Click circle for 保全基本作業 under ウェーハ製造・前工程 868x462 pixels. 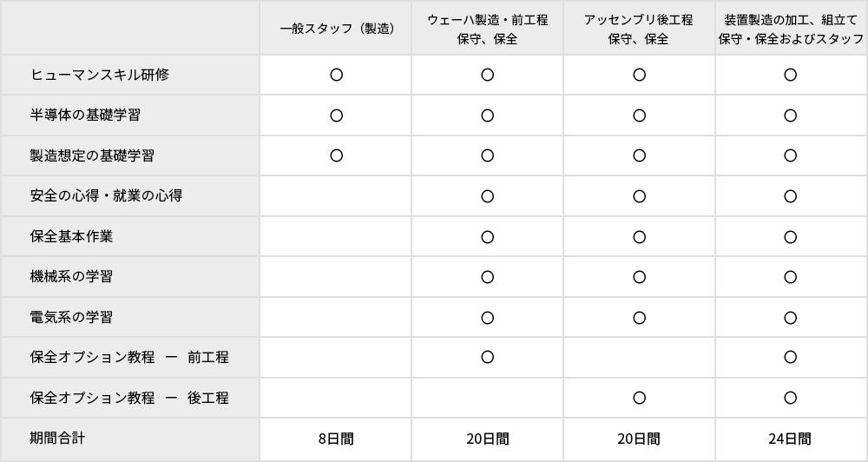coord(488,237)
